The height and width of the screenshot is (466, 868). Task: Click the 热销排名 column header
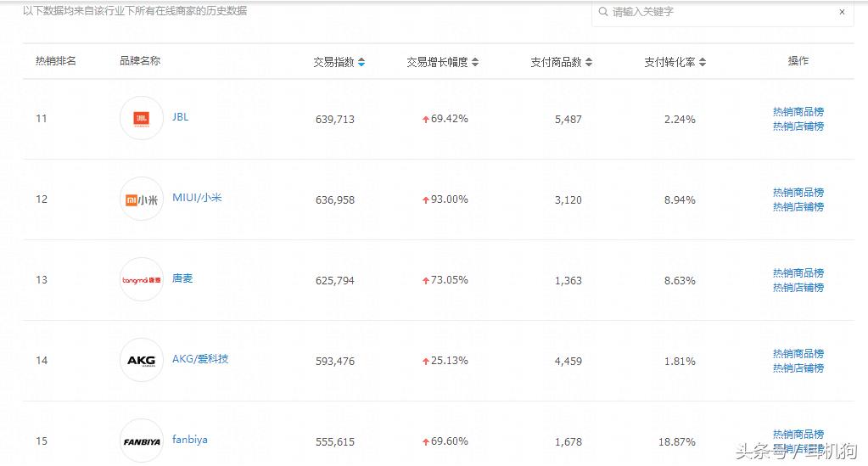click(x=56, y=61)
